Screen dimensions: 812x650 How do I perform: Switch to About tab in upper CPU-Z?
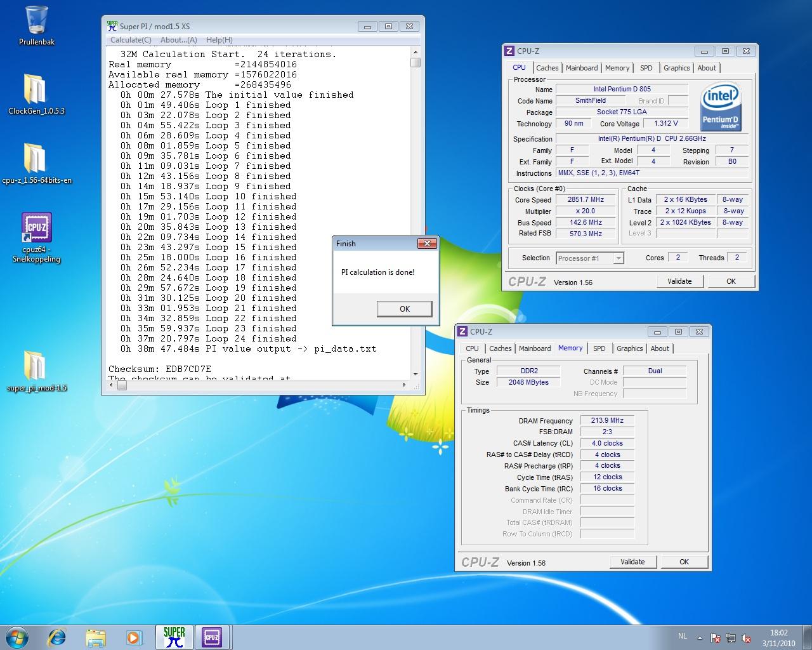tap(707, 68)
